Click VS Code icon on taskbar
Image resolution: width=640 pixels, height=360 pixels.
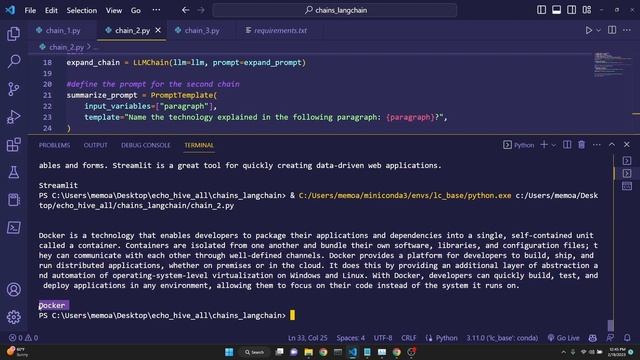tap(353, 352)
